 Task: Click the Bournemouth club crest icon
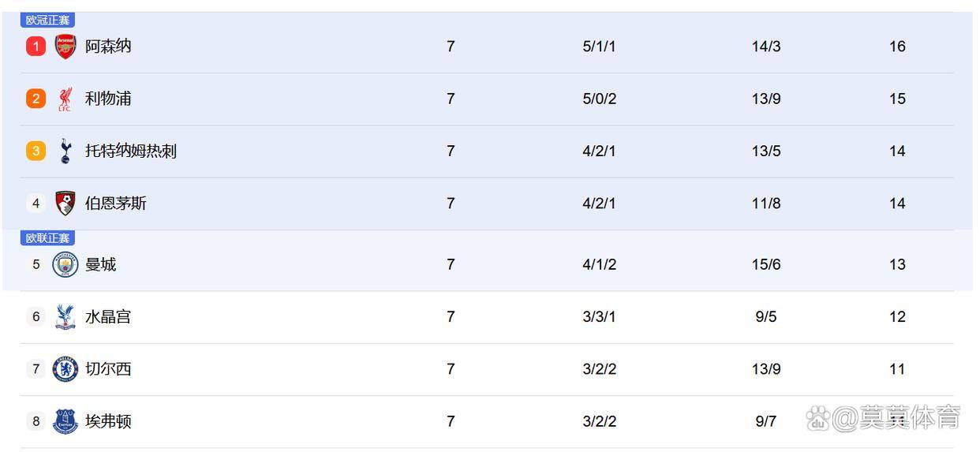(x=65, y=204)
